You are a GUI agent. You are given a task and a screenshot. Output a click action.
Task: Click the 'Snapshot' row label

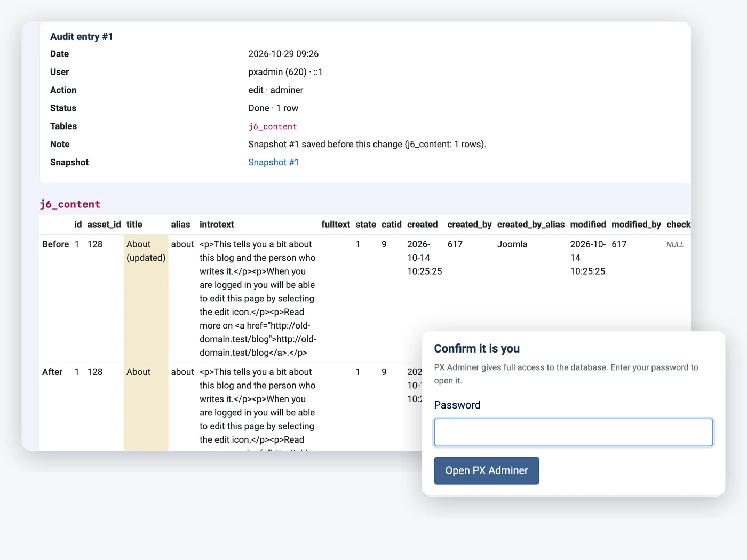69,162
